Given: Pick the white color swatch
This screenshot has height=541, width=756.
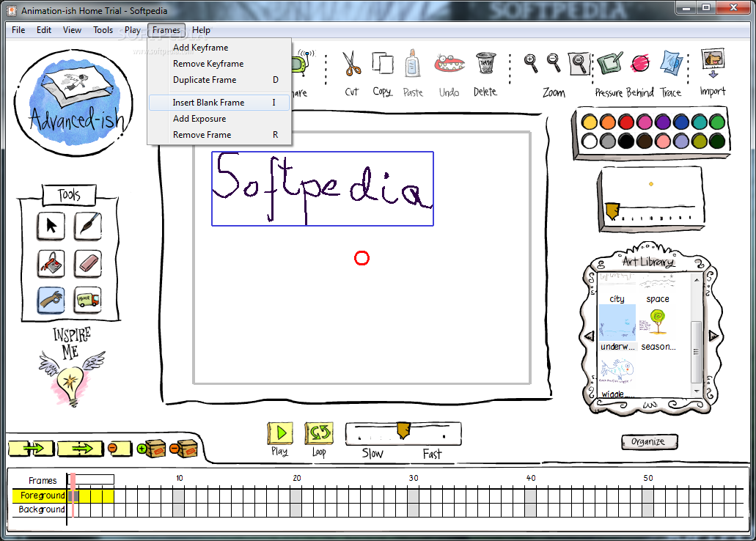Looking at the screenshot, I should click(x=589, y=141).
